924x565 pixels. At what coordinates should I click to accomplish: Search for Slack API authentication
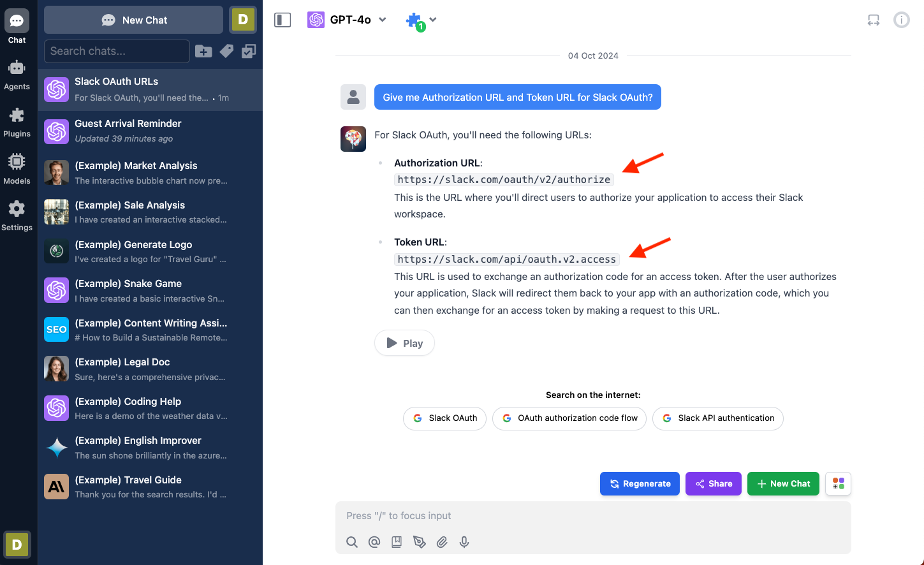718,418
